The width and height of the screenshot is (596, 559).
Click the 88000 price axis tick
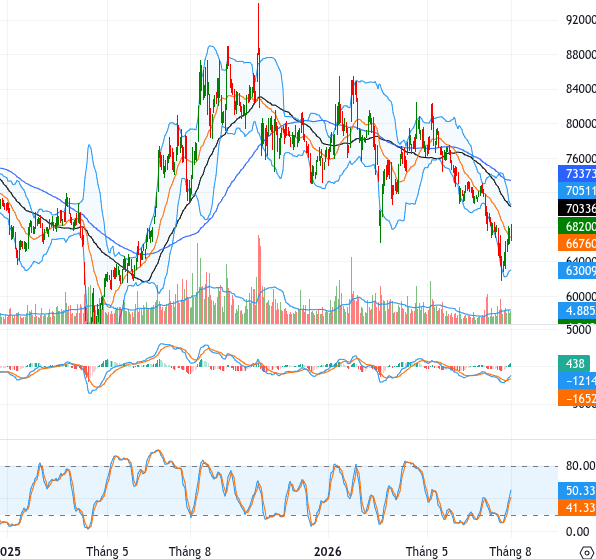tap(581, 54)
